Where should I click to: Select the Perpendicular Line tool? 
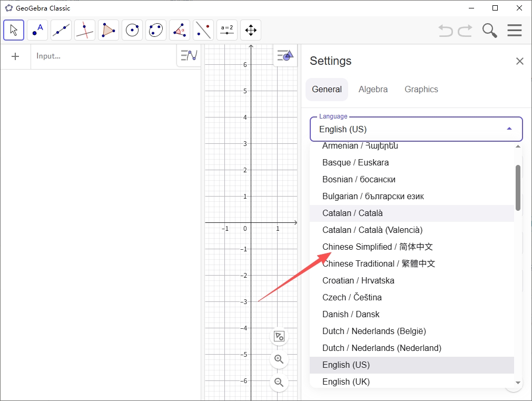85,30
